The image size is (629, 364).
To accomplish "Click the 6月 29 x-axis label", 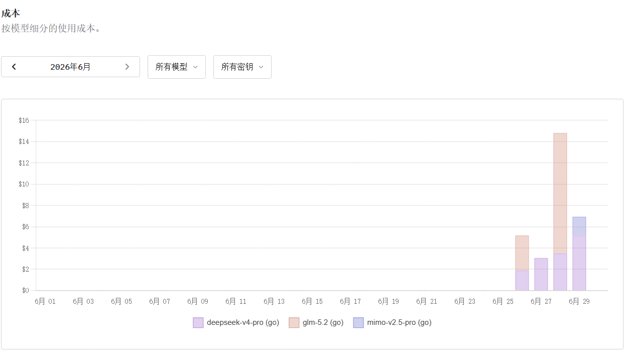I will pyautogui.click(x=579, y=301).
